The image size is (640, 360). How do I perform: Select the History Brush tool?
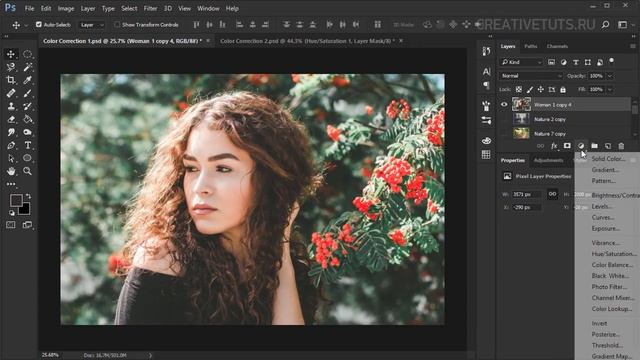pyautogui.click(x=27, y=106)
